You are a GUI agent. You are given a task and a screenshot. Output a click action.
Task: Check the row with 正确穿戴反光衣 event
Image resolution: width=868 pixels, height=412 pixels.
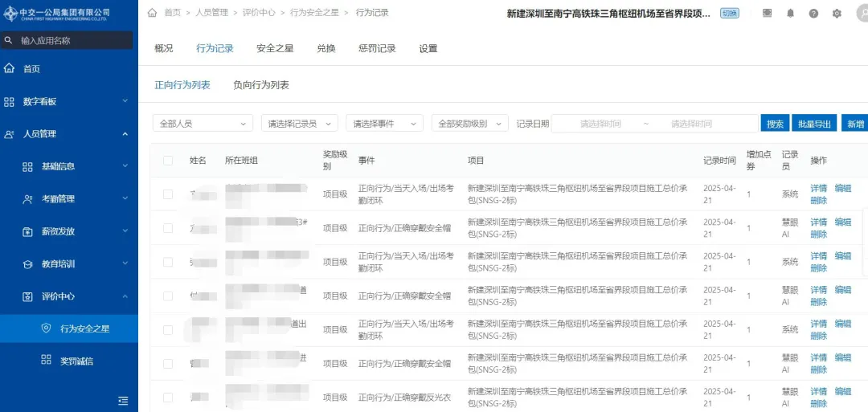[x=168, y=397]
